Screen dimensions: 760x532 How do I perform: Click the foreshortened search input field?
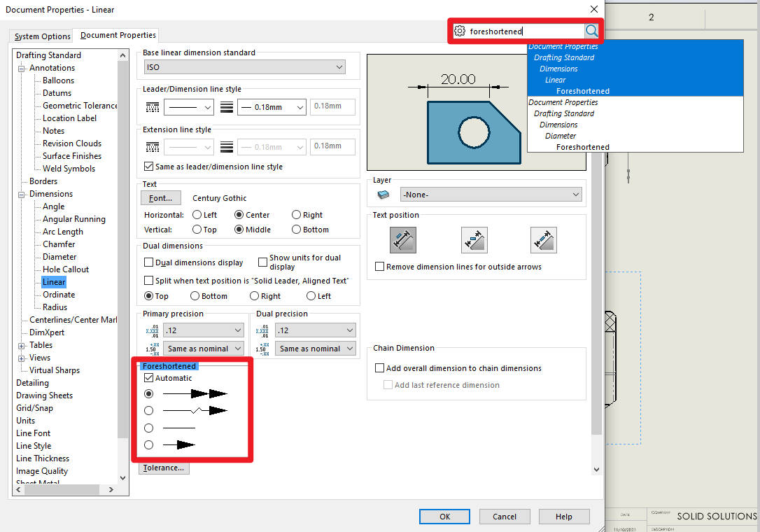click(525, 31)
